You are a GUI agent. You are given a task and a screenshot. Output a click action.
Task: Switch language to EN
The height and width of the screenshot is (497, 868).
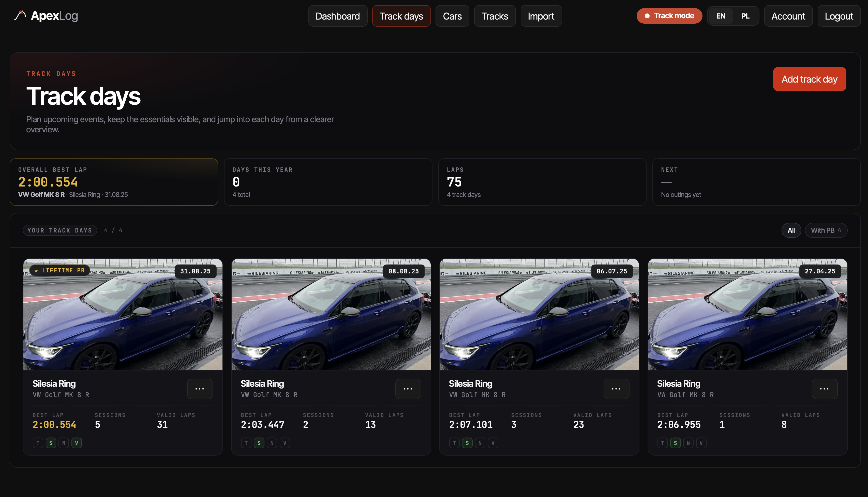coord(721,16)
